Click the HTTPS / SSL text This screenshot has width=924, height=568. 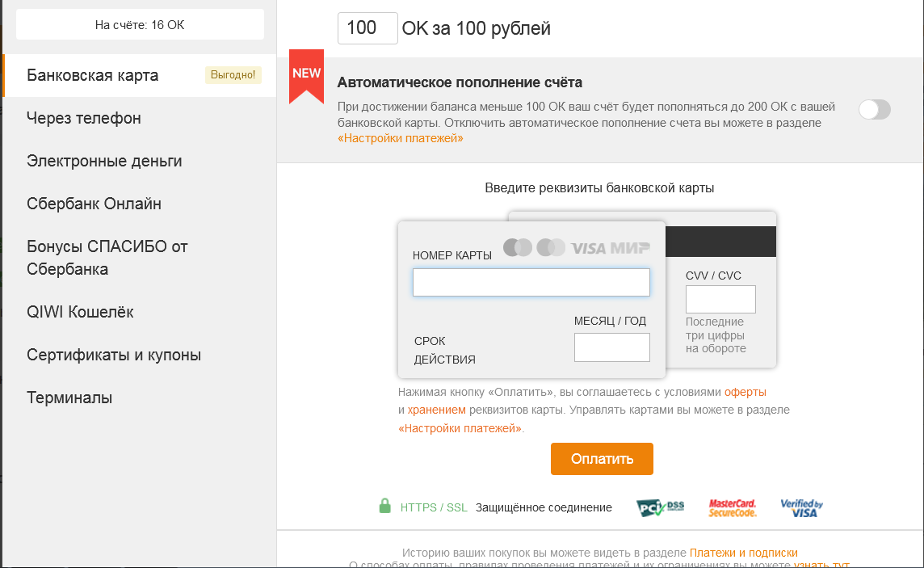click(434, 507)
